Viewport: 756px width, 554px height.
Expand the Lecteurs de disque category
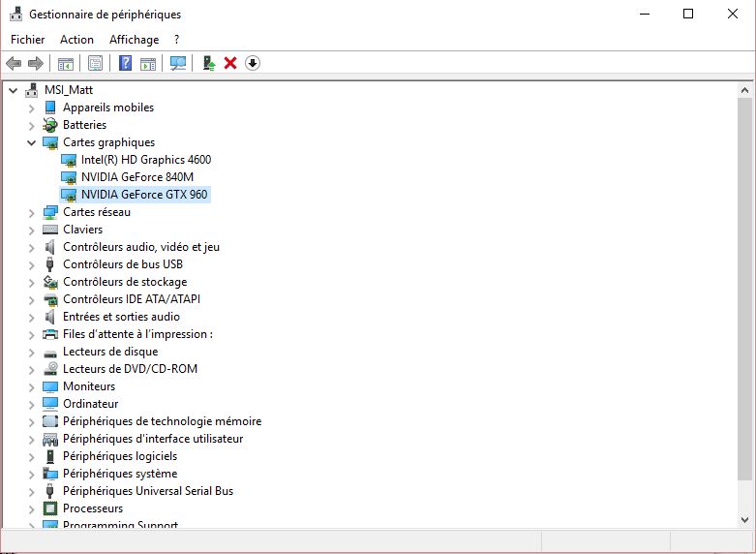pos(32,353)
